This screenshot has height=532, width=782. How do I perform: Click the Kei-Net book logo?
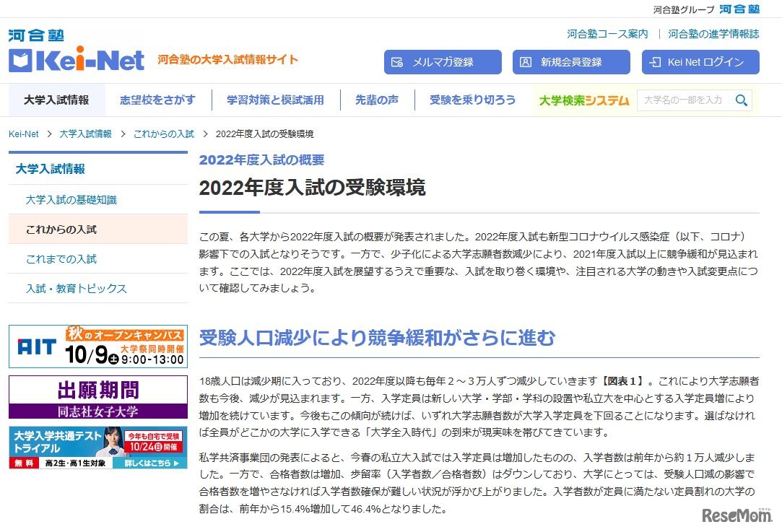(22, 59)
